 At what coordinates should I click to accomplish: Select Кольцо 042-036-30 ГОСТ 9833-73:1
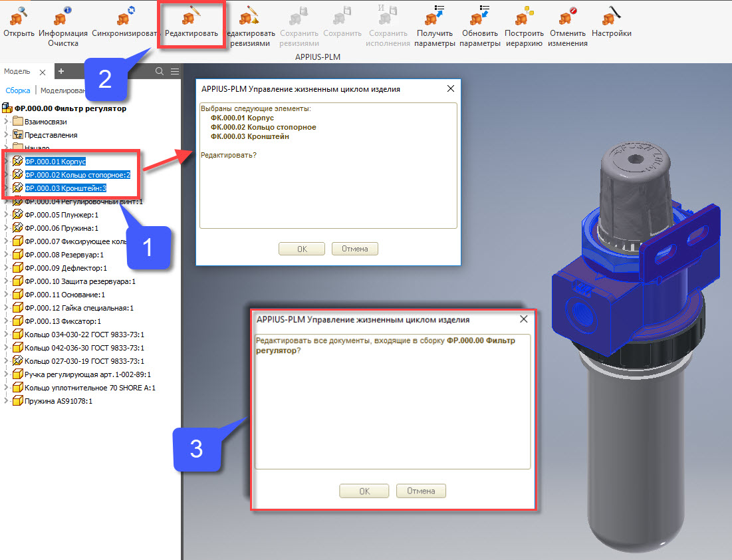point(84,348)
